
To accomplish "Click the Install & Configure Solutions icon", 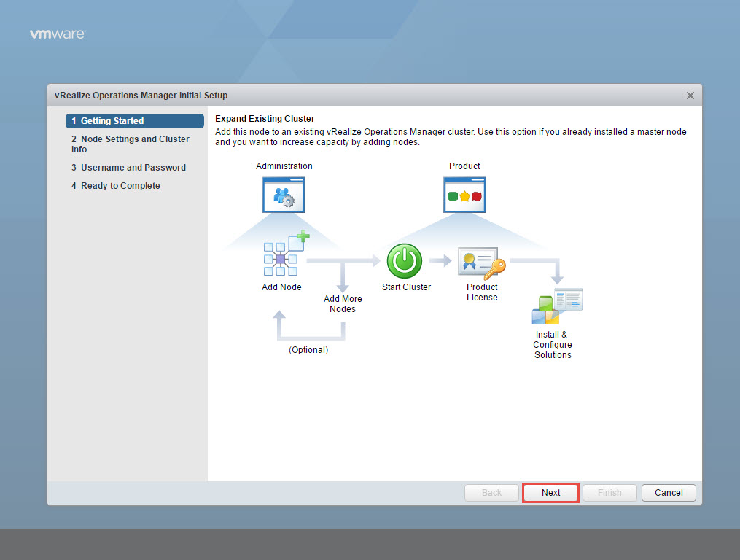I will coord(557,306).
